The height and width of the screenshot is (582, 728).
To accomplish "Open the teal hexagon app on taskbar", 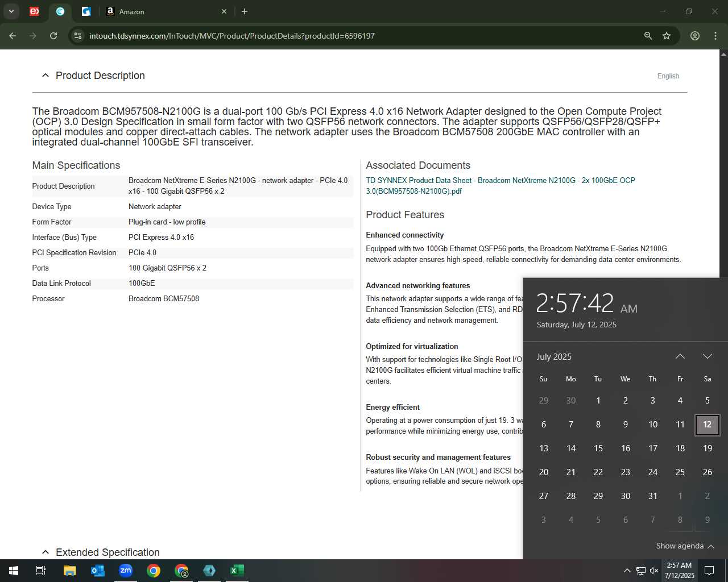I will point(209,571).
